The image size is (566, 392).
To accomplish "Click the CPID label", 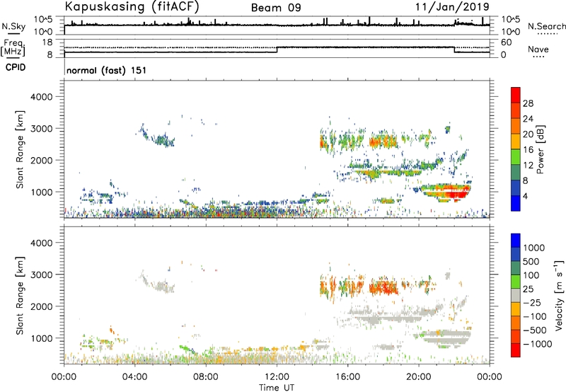I will [16, 67].
